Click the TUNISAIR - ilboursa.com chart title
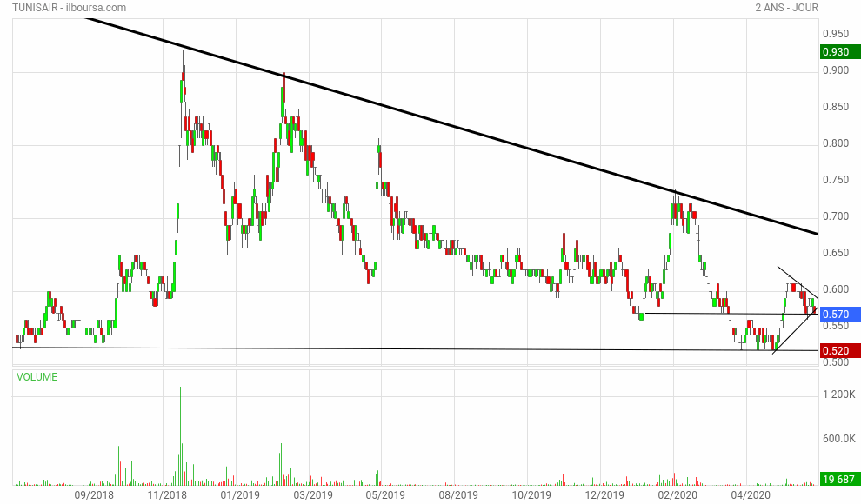The image size is (861, 504). pos(70,8)
